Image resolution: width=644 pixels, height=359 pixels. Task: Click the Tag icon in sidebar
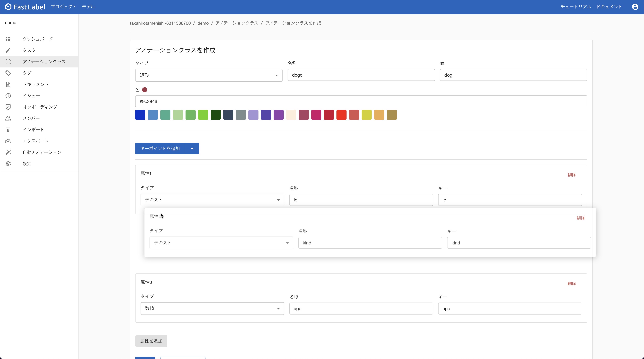click(x=8, y=73)
